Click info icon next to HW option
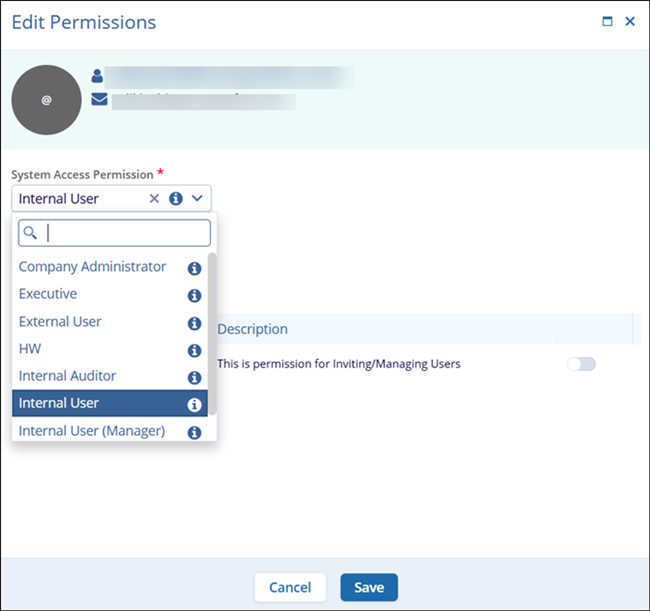 (x=194, y=351)
